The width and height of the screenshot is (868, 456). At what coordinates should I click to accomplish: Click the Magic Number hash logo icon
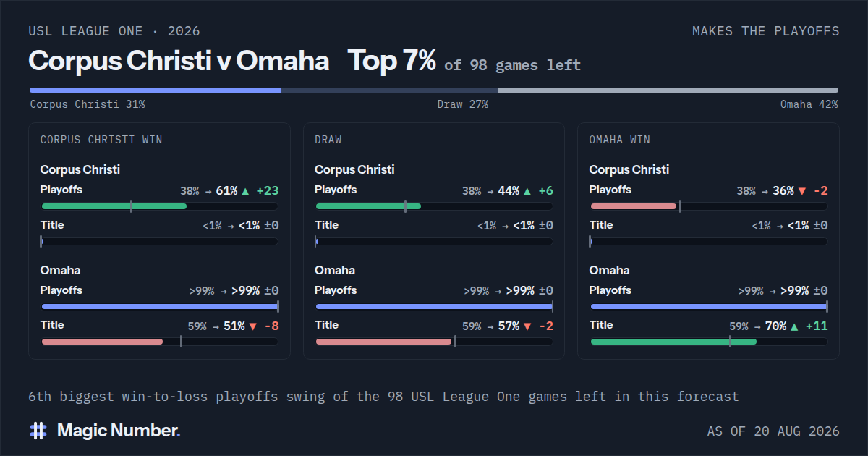coord(38,431)
